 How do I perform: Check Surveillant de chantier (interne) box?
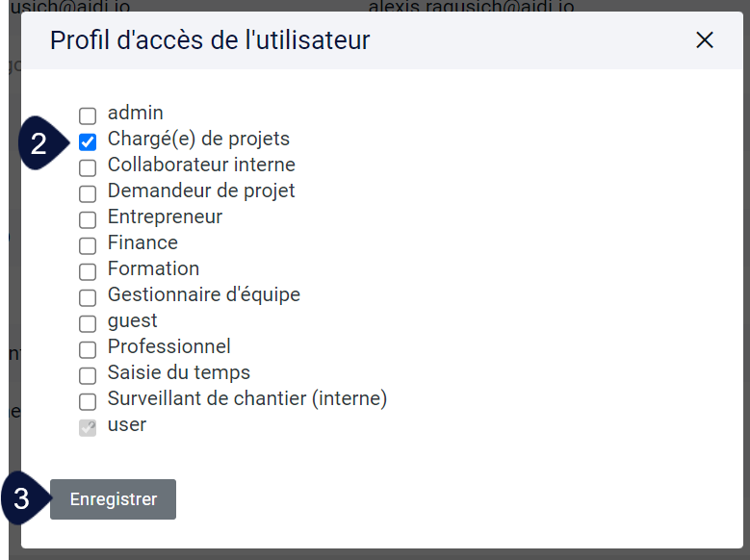point(88,401)
